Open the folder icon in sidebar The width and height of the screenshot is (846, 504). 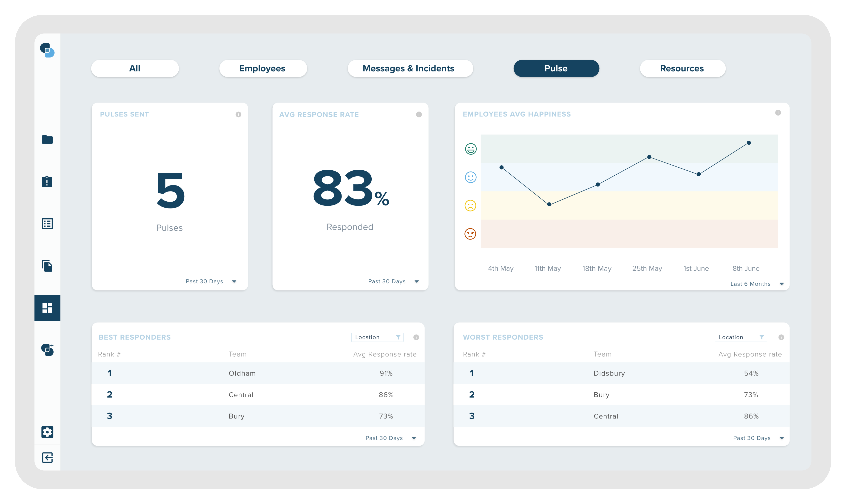(47, 139)
